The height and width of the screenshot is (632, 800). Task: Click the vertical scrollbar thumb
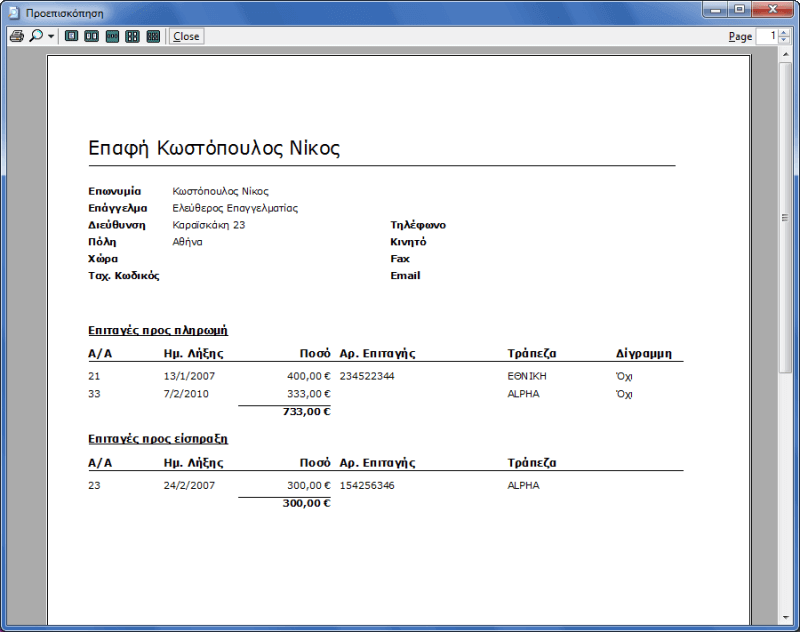tap(786, 215)
